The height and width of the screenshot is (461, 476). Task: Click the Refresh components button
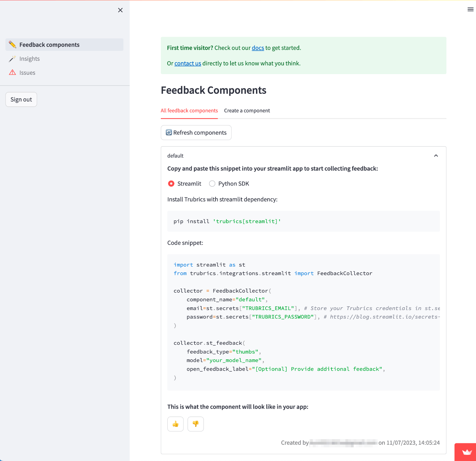pyautogui.click(x=196, y=133)
